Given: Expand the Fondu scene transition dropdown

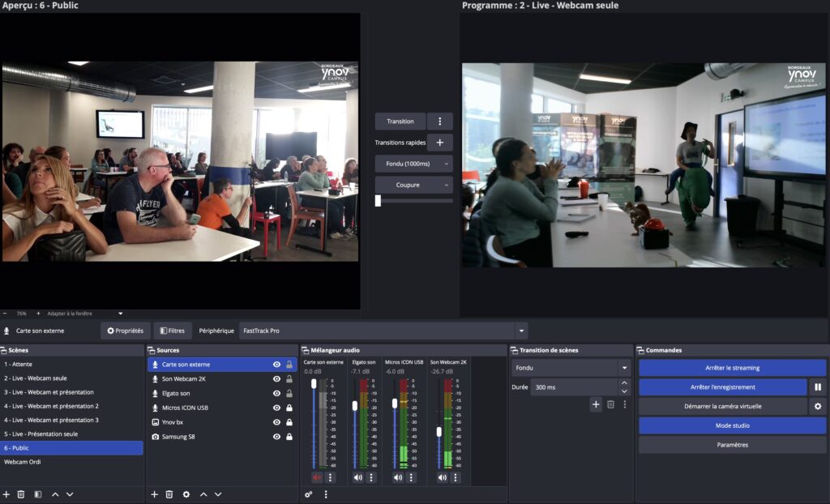Looking at the screenshot, I should [x=623, y=368].
